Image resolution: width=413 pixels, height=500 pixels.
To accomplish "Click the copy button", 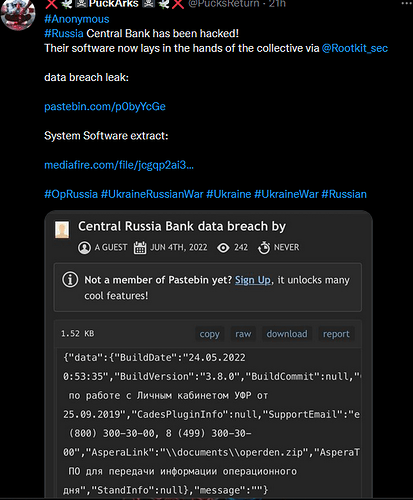I will pyautogui.click(x=209, y=334).
